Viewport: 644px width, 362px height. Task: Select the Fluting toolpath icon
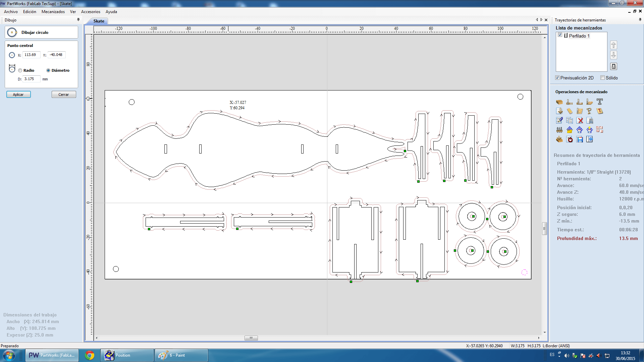click(x=569, y=111)
